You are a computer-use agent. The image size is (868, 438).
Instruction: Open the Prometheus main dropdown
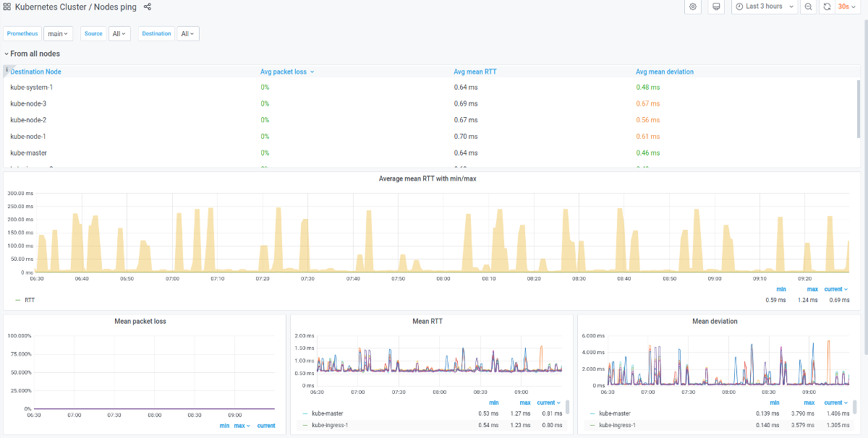point(59,33)
